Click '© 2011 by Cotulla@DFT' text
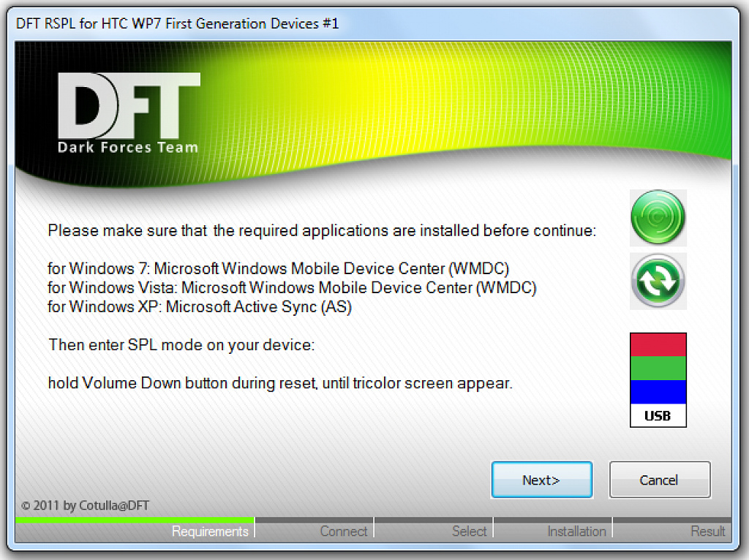The width and height of the screenshot is (749, 560). point(86,506)
